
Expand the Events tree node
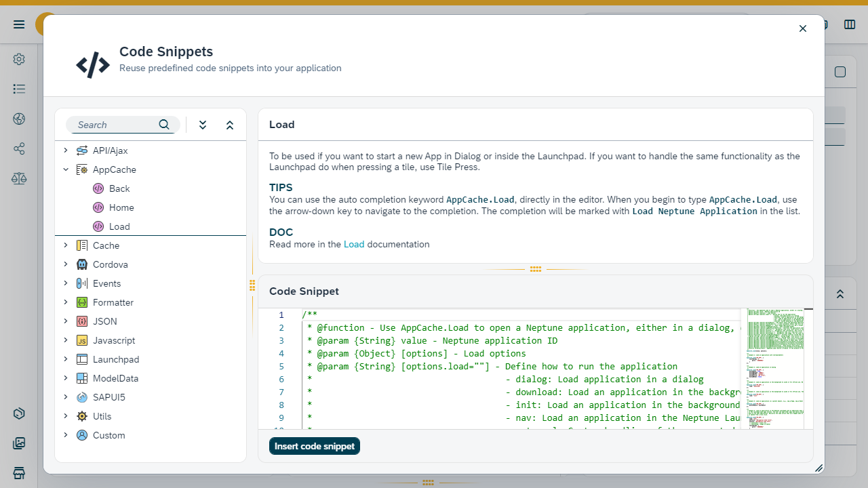66,283
